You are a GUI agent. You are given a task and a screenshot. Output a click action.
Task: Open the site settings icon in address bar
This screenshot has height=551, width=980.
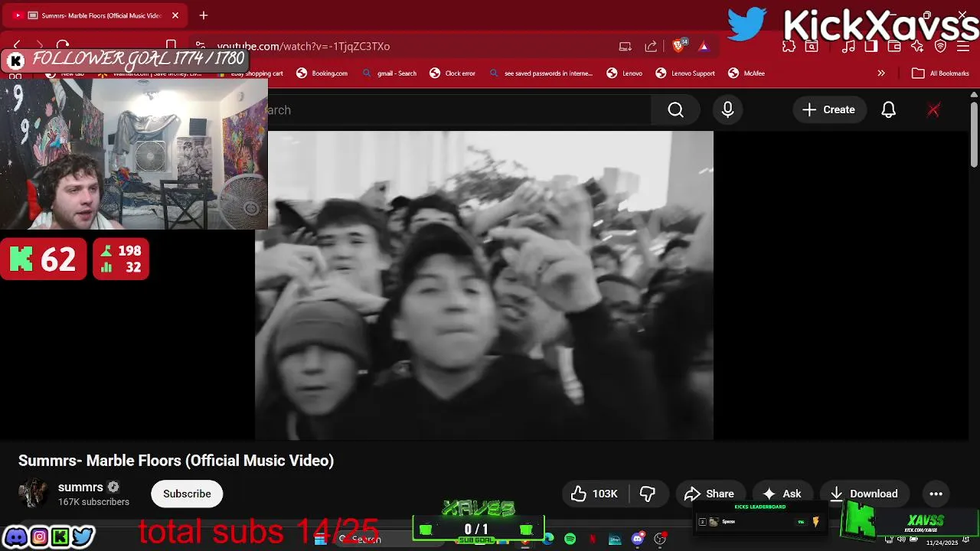pos(200,46)
